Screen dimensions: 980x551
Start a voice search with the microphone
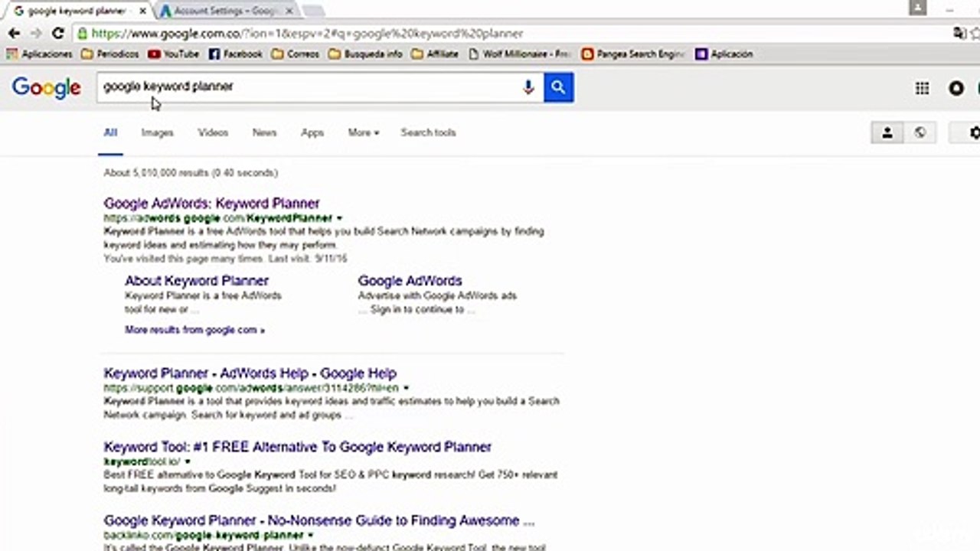click(x=528, y=87)
